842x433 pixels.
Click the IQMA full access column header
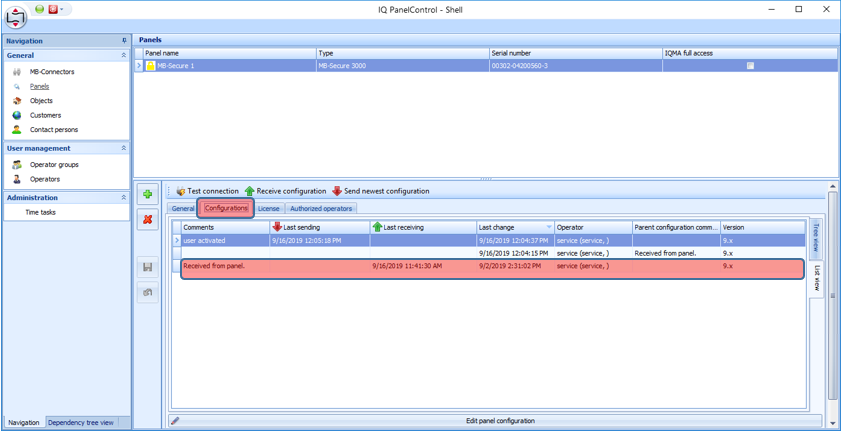[750, 53]
